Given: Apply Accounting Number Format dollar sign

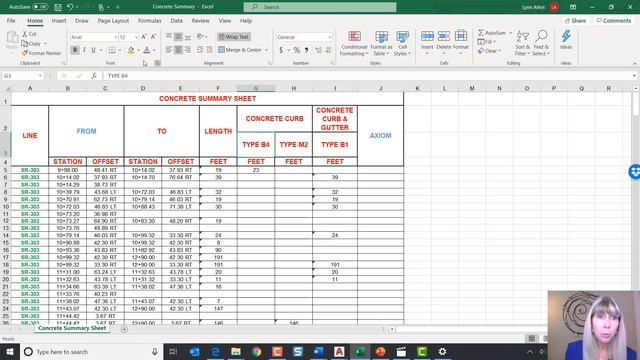Looking at the screenshot, I should [281, 50].
